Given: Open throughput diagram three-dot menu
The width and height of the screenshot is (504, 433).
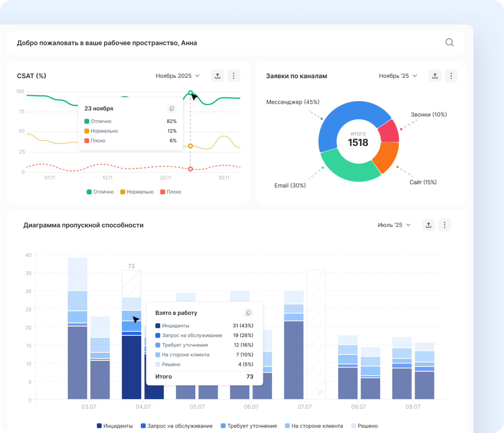Looking at the screenshot, I should coord(445,225).
